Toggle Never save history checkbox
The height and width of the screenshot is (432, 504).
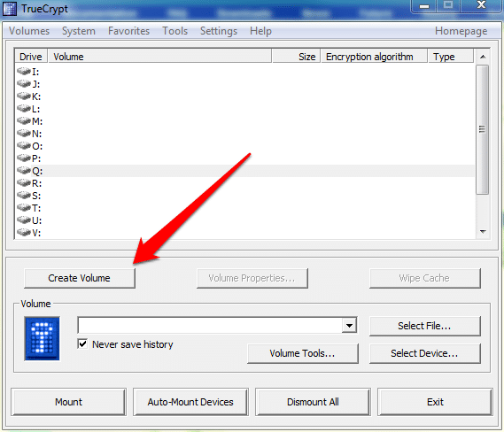(x=82, y=344)
